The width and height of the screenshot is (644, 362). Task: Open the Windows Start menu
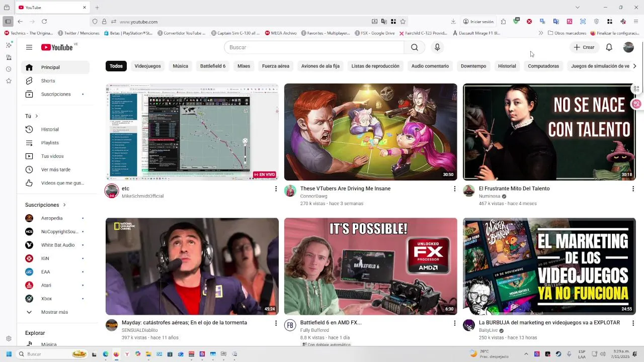click(x=9, y=354)
